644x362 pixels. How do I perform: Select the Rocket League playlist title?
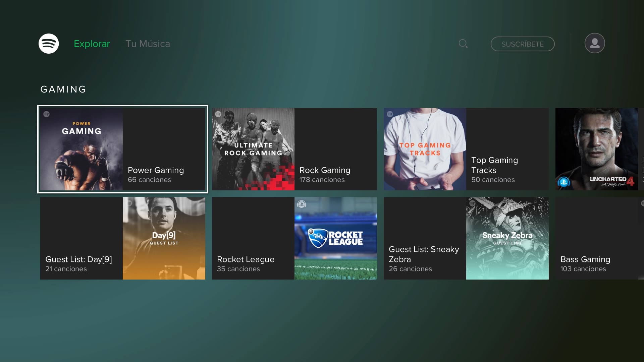pos(246,259)
